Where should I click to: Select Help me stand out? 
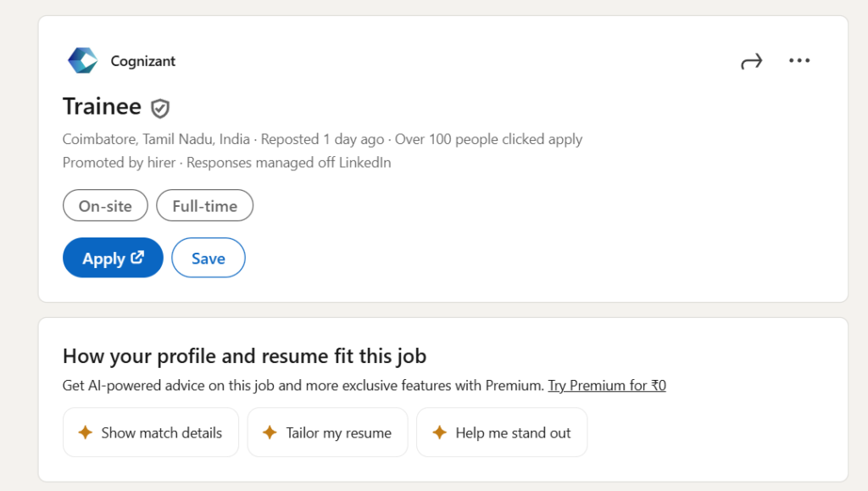(x=513, y=432)
